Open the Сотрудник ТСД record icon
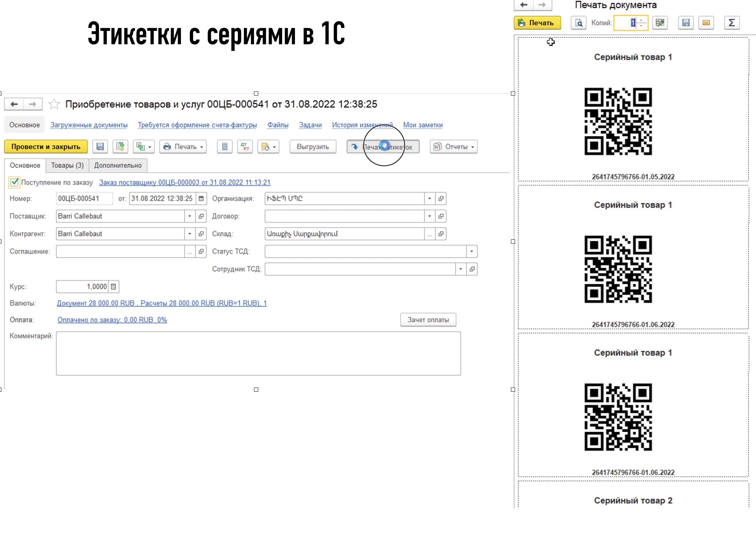This screenshot has width=756, height=537. click(x=472, y=269)
